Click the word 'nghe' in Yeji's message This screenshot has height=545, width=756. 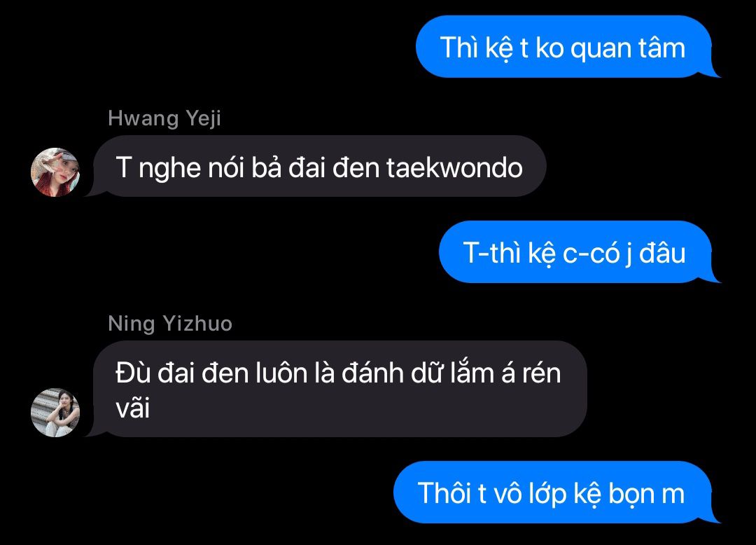point(169,169)
